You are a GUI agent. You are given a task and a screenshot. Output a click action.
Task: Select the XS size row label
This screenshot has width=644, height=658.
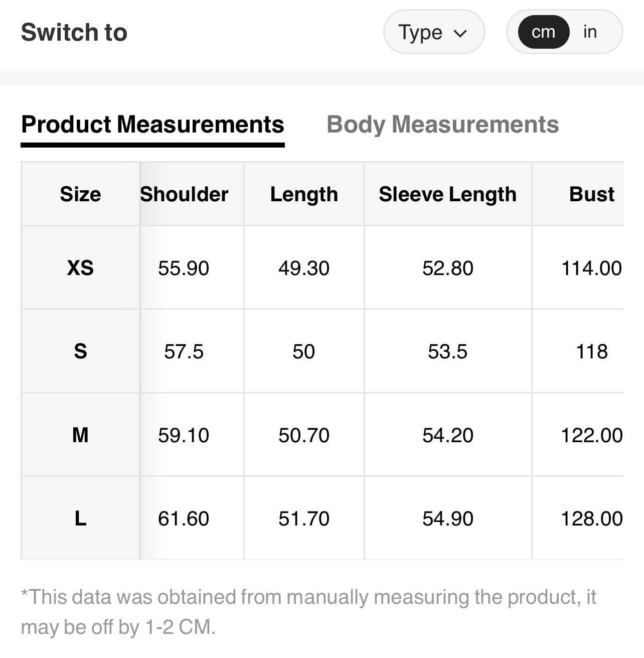tap(80, 268)
